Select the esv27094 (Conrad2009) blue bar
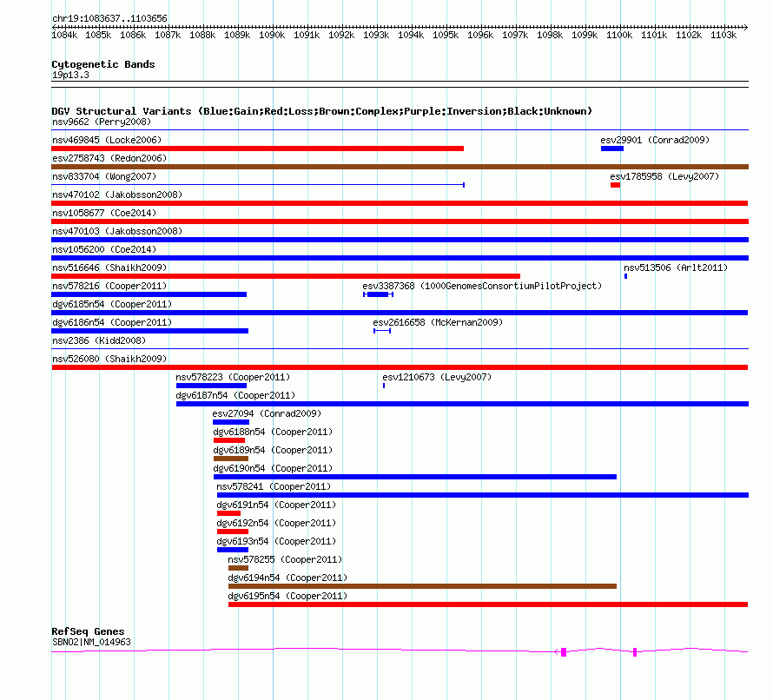Image resolution: width=773 pixels, height=700 pixels. point(231,422)
